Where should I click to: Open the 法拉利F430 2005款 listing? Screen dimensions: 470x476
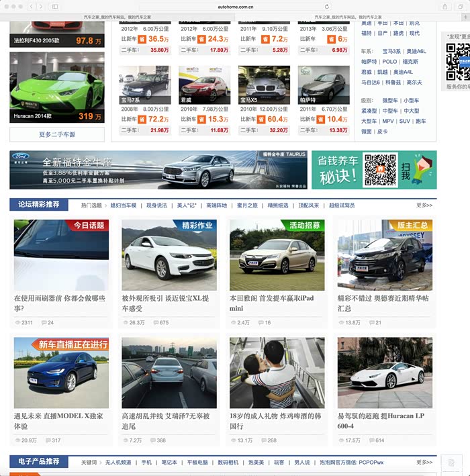57,34
